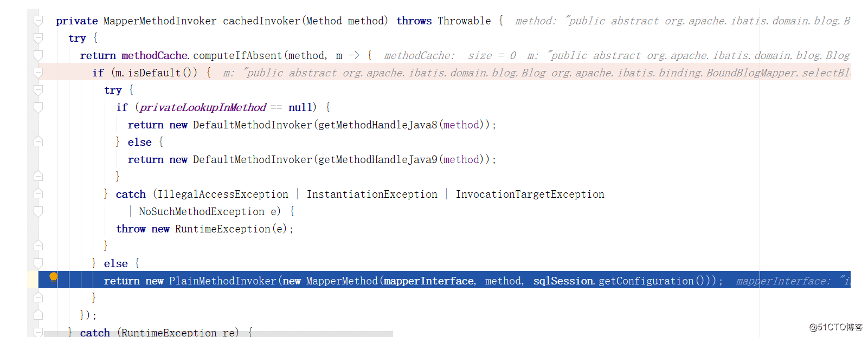Click the methodCache field reference
Image resolution: width=868 pixels, height=337 pixels.
click(155, 55)
